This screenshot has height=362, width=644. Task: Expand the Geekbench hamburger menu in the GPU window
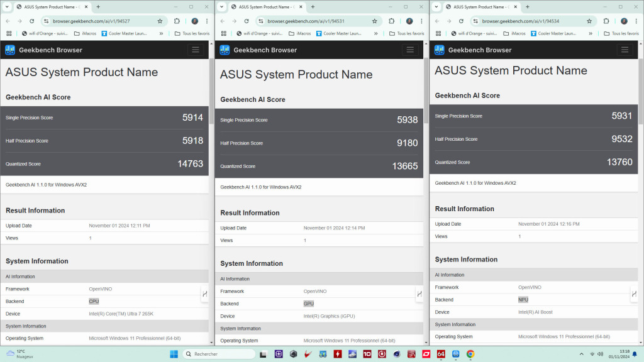pyautogui.click(x=410, y=50)
